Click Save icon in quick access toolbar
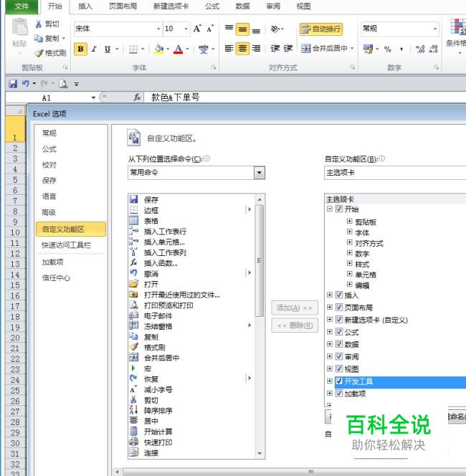466x476 pixels. (x=13, y=83)
